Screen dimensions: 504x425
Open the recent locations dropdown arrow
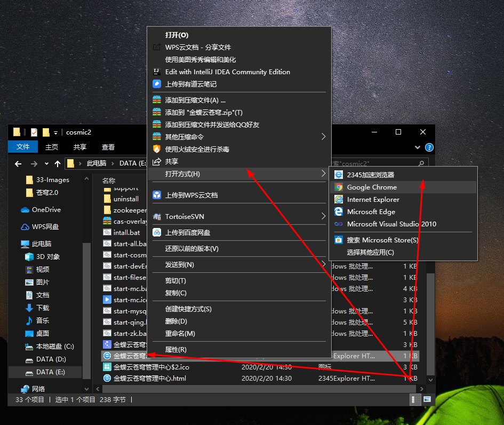(x=46, y=164)
